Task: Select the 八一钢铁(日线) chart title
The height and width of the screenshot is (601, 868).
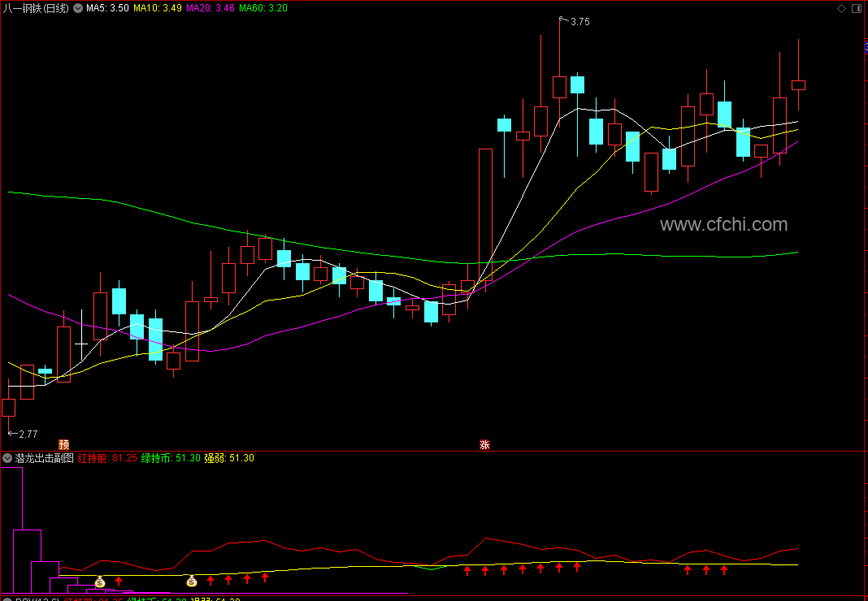Action: tap(36, 8)
